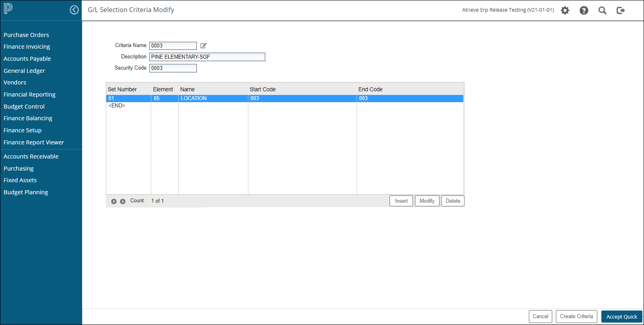Image resolution: width=644 pixels, height=325 pixels.
Task: Click the Create Criteria button
Action: 576,317
